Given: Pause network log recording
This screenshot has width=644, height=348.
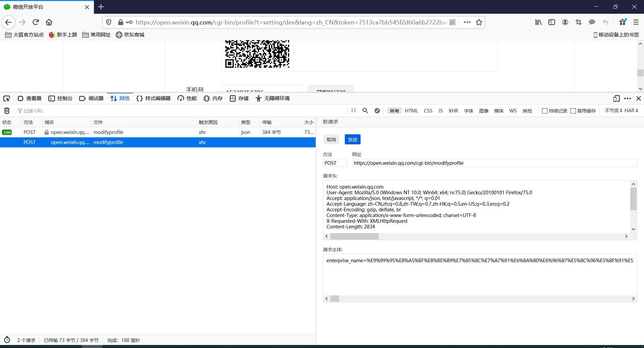Looking at the screenshot, I should coord(354,111).
